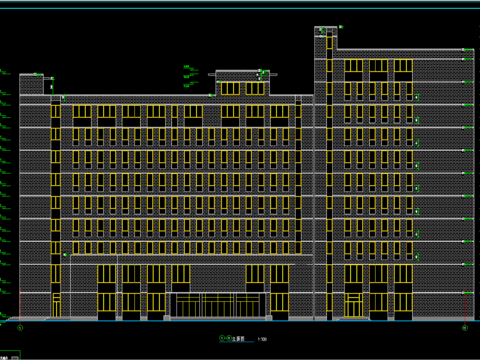Screen dimensions: 480x360
Task: Select the right grid axis bubble below the building
Action: coord(465,328)
